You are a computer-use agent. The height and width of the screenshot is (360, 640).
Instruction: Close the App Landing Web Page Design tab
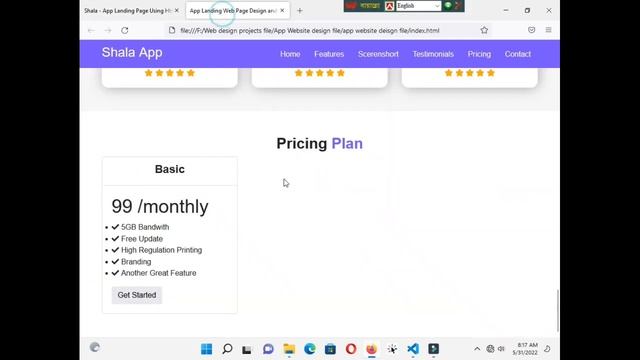click(x=282, y=11)
